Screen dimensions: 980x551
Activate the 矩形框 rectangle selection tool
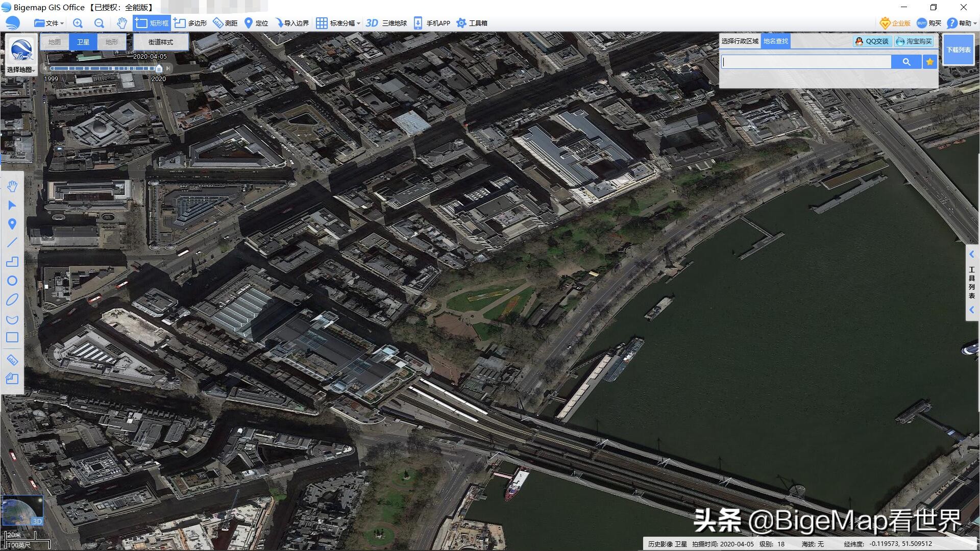click(x=152, y=23)
